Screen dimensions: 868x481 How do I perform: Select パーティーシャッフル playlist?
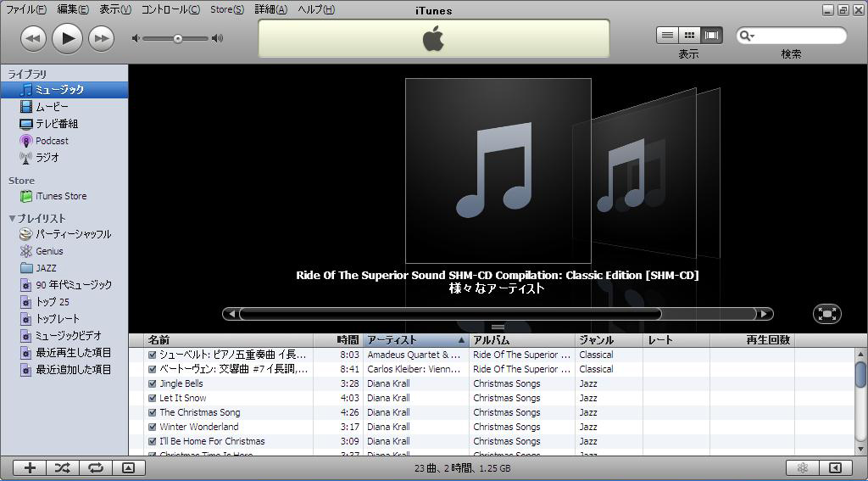point(64,234)
